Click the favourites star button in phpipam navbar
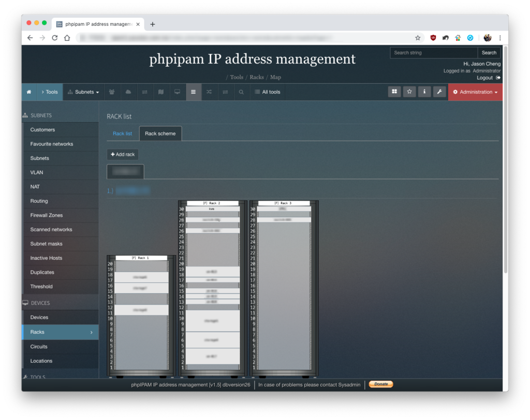Screen dimensions: 530x420 pos(409,92)
